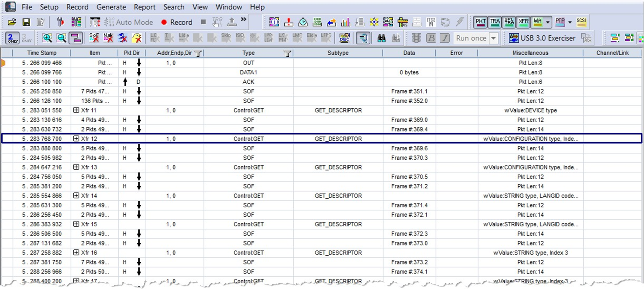
Task: Expand the Xfr 12 transfer row
Action: (x=76, y=138)
